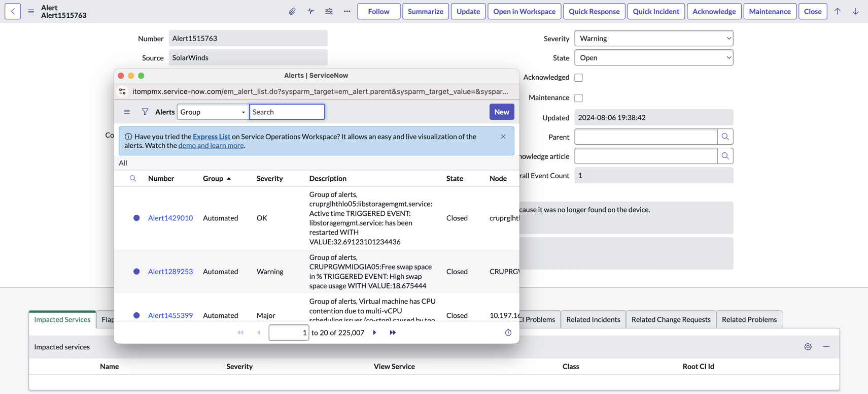Go to previous record with the up arrow
868x394 pixels.
pos(838,11)
